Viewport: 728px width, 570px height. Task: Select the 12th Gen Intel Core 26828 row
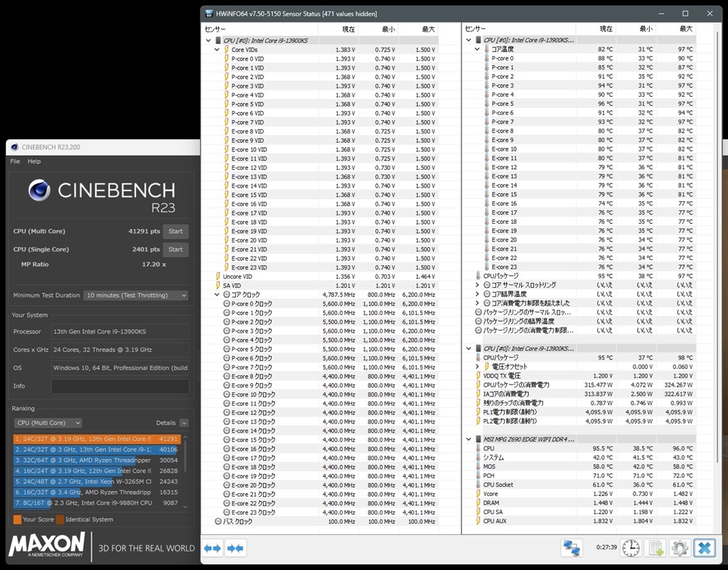[97, 470]
